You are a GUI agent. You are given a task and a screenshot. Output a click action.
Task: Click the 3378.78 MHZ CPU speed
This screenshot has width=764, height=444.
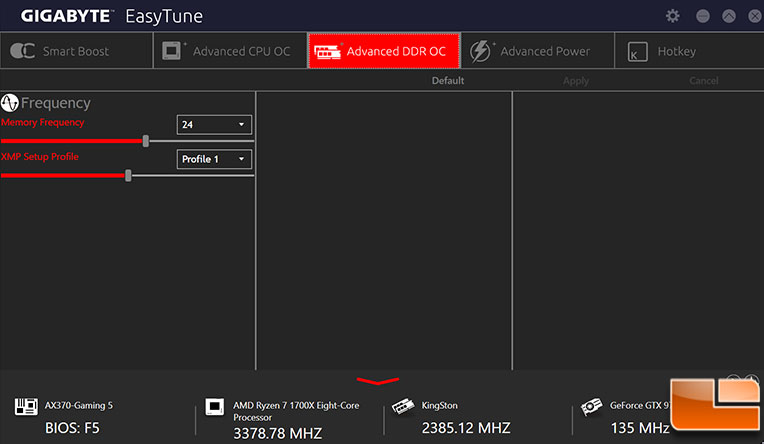point(277,433)
